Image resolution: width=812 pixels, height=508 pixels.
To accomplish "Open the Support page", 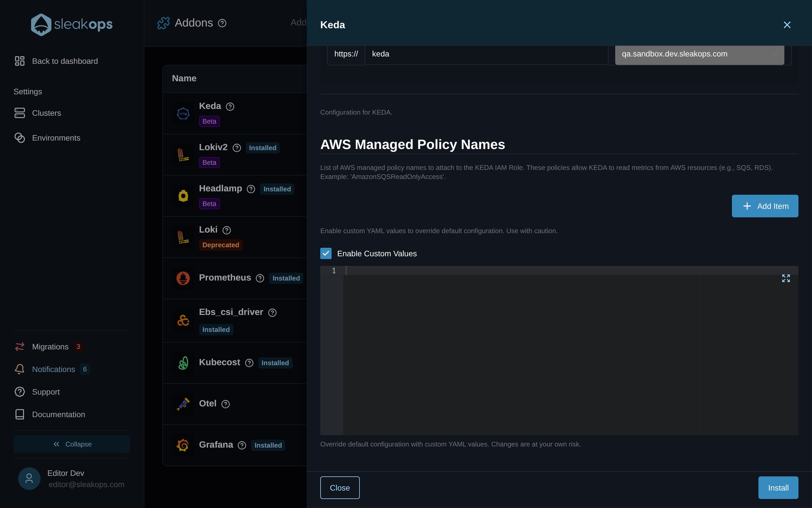I will [x=37, y=392].
